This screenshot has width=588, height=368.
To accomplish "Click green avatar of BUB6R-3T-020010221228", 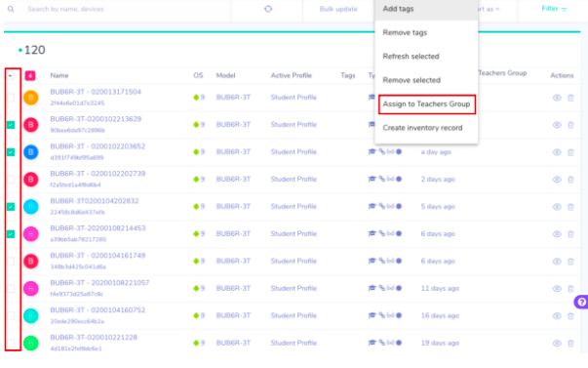I will click(31, 343).
